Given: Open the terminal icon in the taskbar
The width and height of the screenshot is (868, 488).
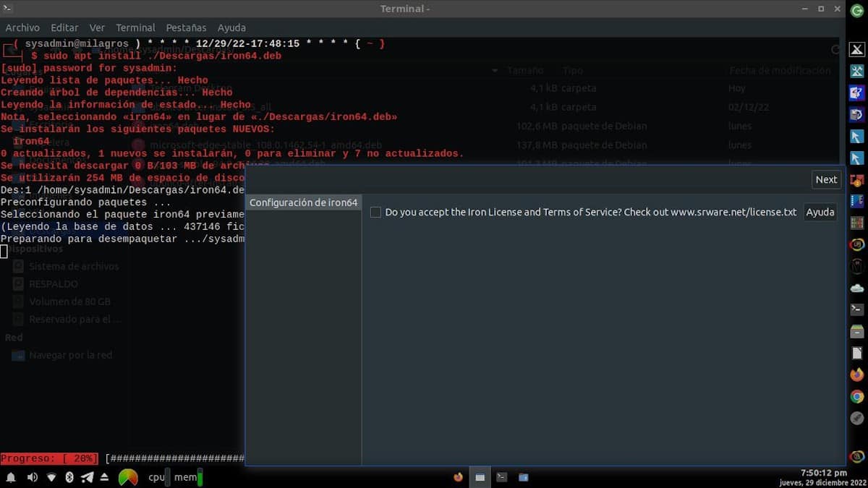Looking at the screenshot, I should (501, 477).
